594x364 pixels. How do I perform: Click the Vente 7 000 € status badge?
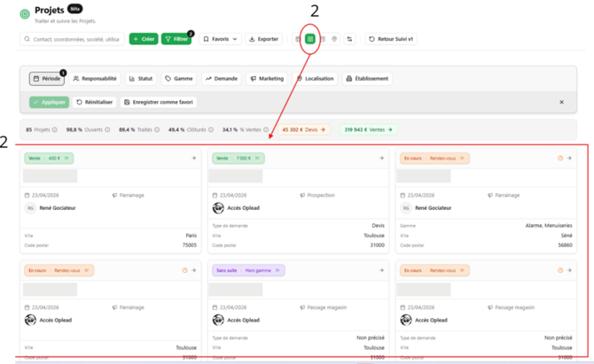[x=238, y=159]
